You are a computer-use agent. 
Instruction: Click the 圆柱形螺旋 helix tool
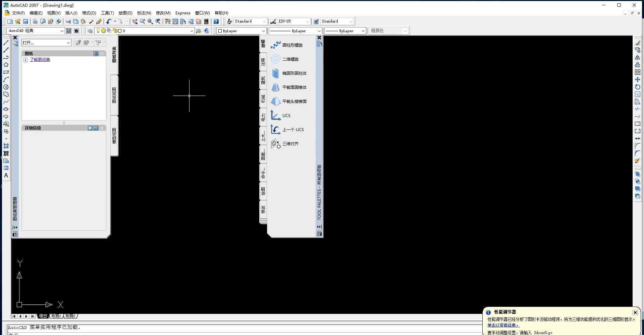(x=287, y=45)
